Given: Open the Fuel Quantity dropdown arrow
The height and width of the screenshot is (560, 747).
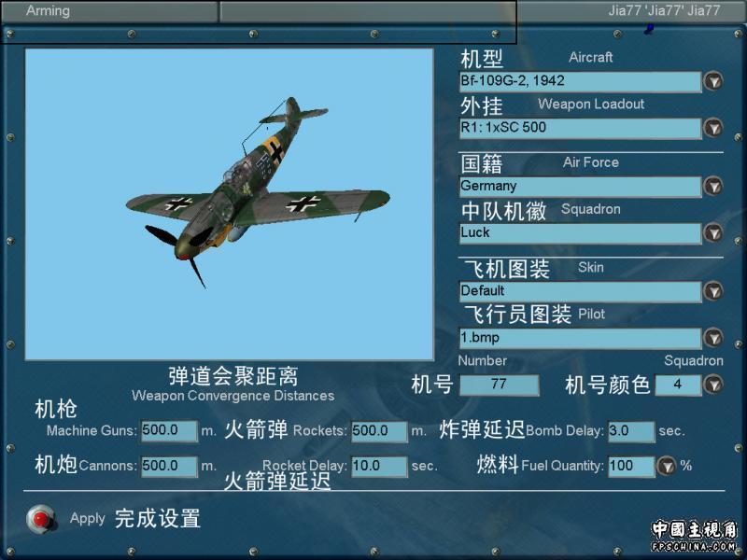Looking at the screenshot, I should tap(666, 466).
